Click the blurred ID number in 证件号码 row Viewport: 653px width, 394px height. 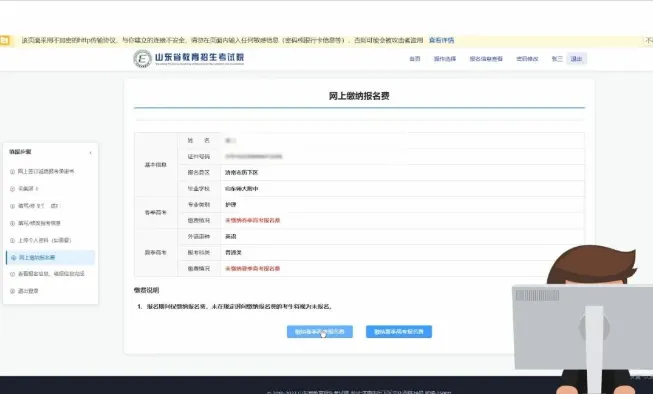pos(254,157)
